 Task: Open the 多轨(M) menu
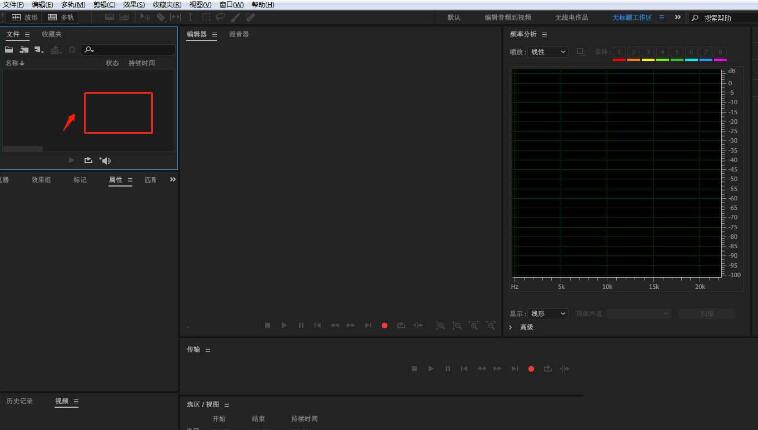(73, 4)
